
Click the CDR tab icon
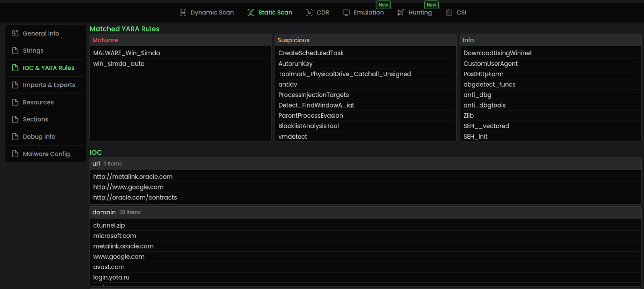(x=309, y=12)
